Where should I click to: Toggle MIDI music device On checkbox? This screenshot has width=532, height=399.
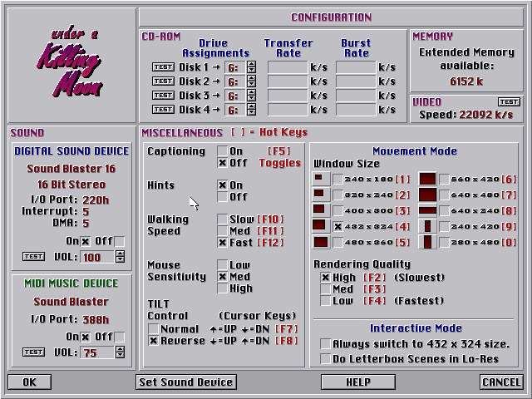point(85,337)
